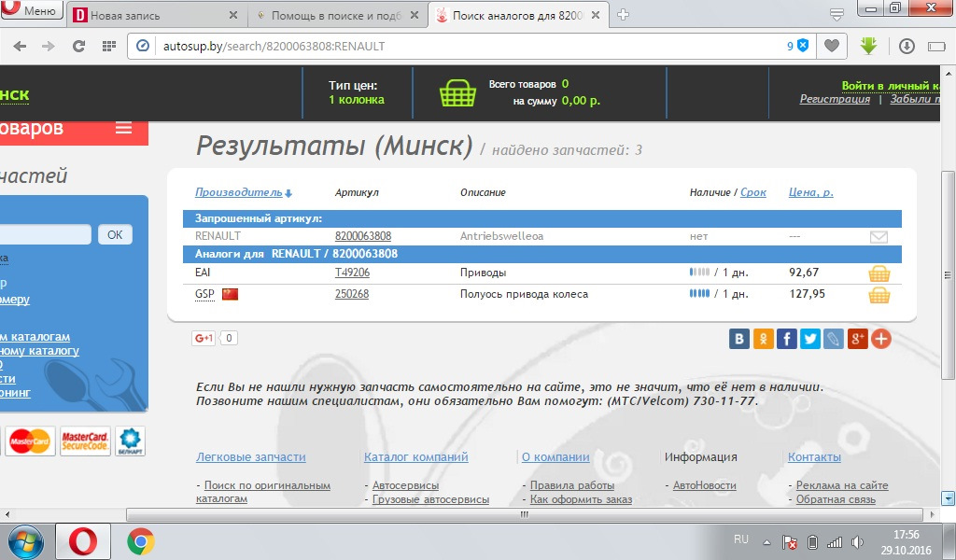Close the Помощь в поиске tab
This screenshot has width=956, height=560.
tap(414, 15)
